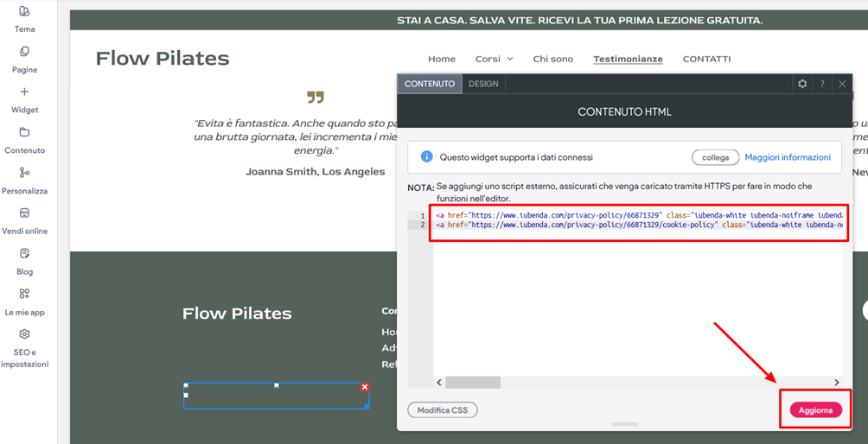Viewport: 868px width, 444px height.
Task: Switch to the DESIGN tab
Action: (483, 84)
